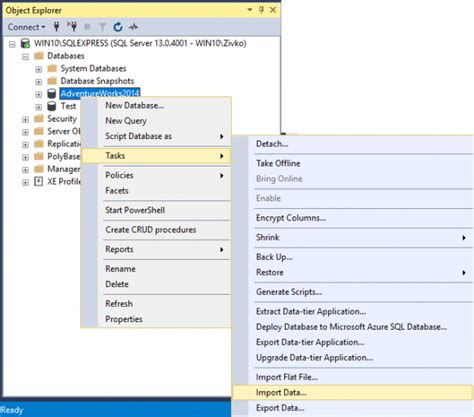This screenshot has height=417, width=474.
Task: Choose Upgrade Data-tier Application...
Action: click(353, 358)
